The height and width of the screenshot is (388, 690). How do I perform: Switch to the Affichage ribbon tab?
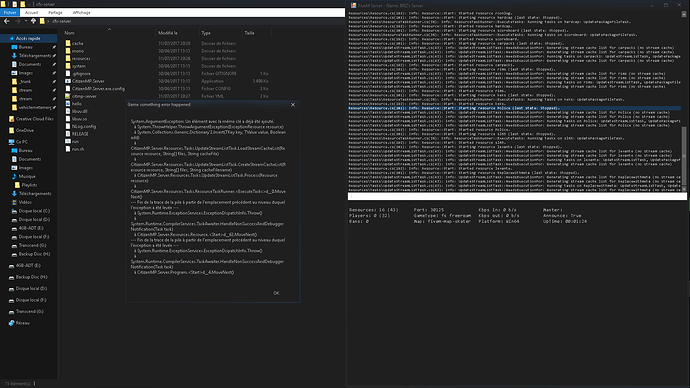81,13
